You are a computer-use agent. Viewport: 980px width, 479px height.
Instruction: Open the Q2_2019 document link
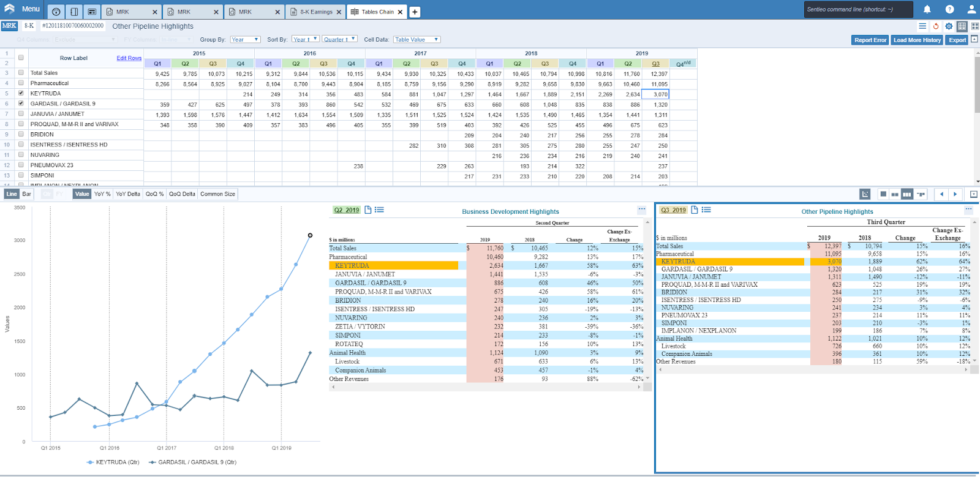click(347, 209)
